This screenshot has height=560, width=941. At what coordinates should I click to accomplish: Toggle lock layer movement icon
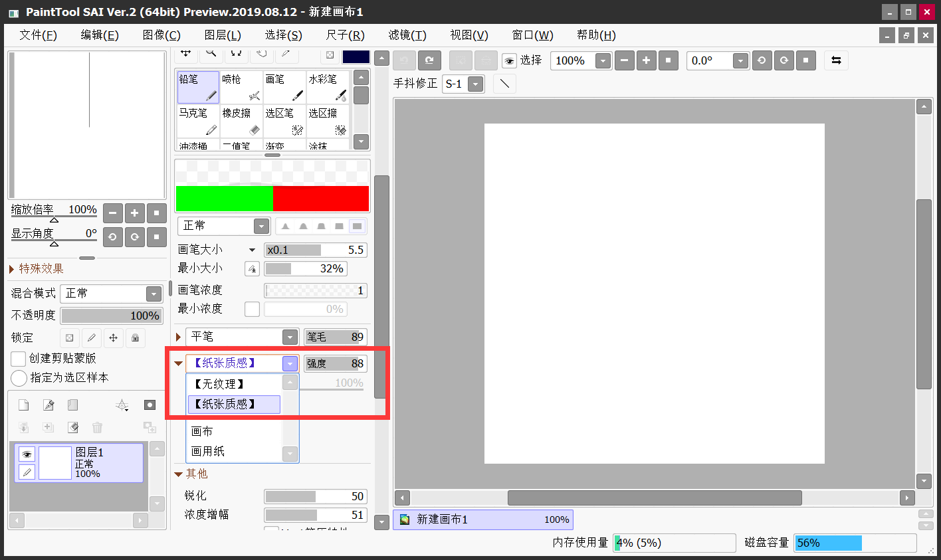(x=114, y=337)
